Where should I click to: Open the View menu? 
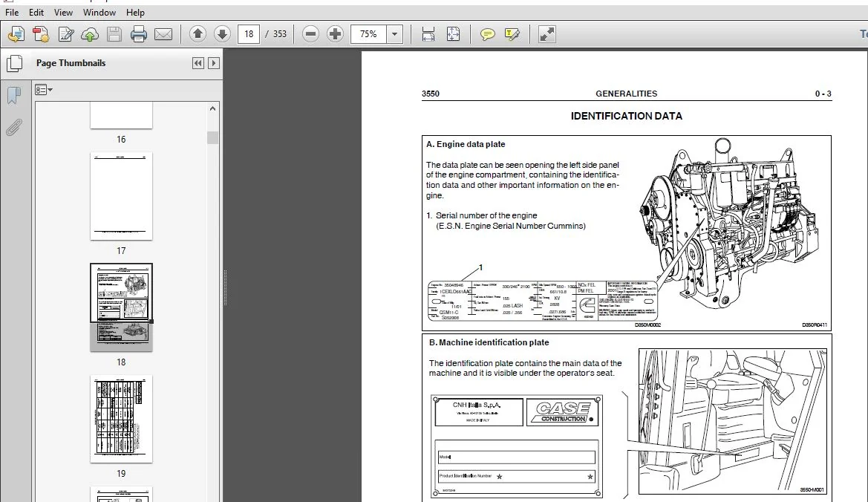coord(63,12)
